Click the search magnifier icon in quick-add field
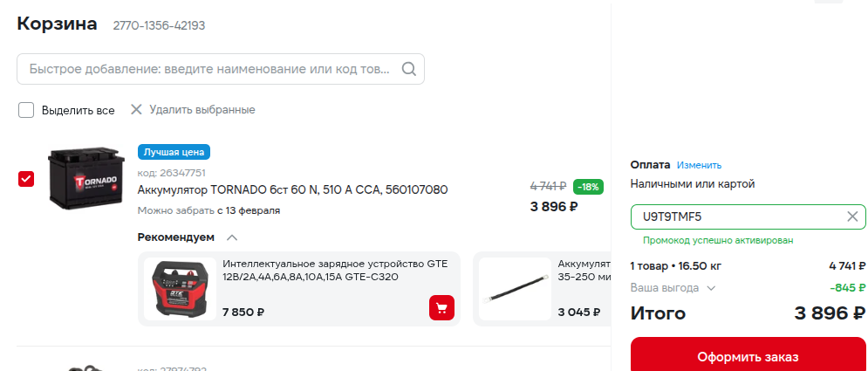 pyautogui.click(x=408, y=70)
